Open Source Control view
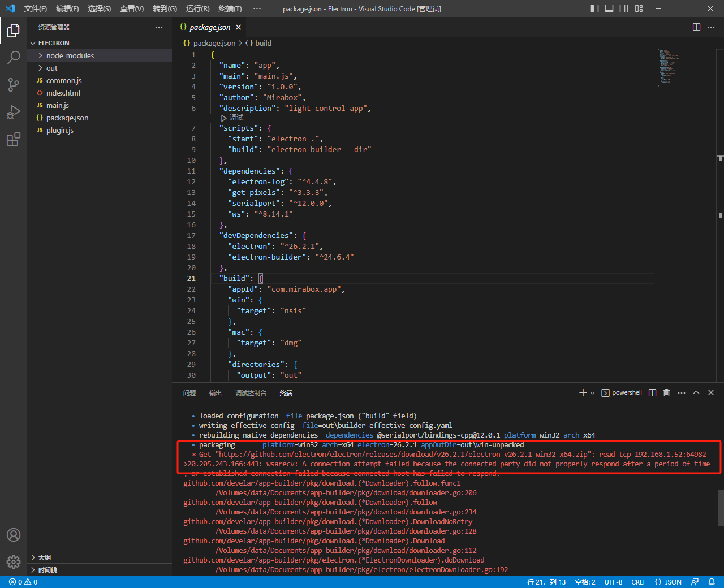This screenshot has width=724, height=588. point(14,85)
